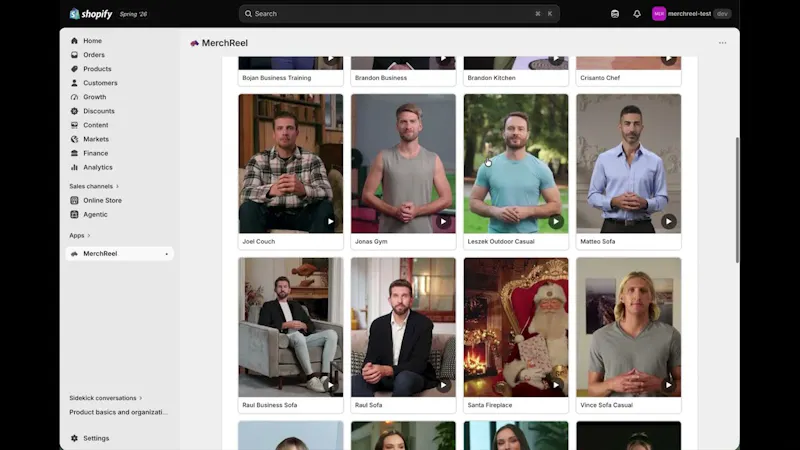This screenshot has width=800, height=450.
Task: Click the Growth icon
Action: 74,97
